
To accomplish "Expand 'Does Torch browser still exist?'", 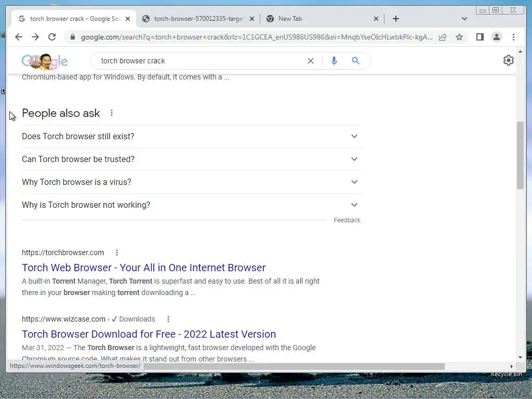I will [191, 137].
